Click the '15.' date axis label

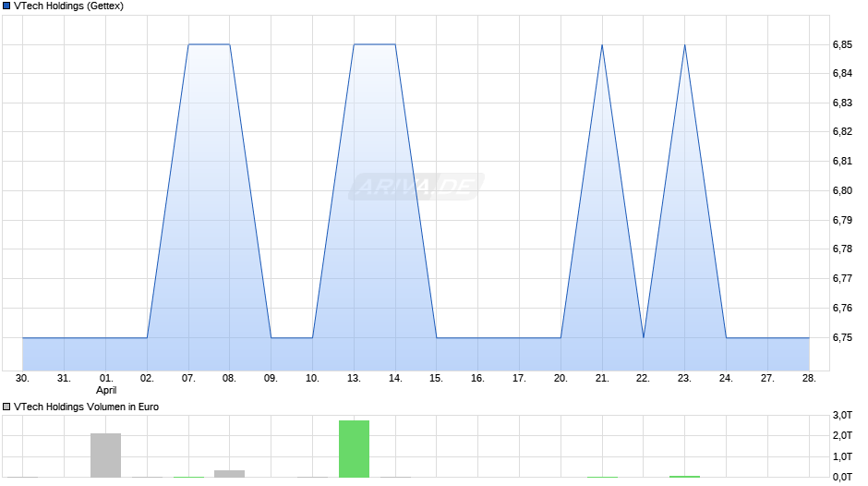pos(436,379)
